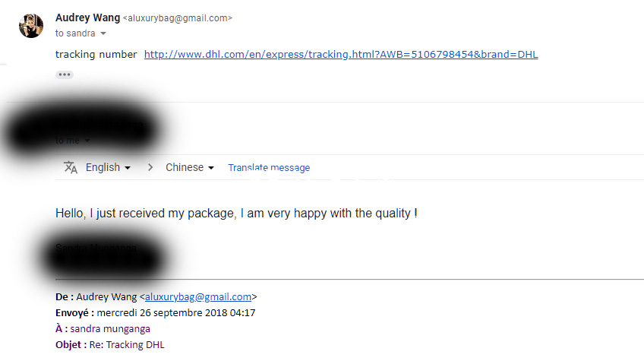Expand the "to me" recipient details arrow

(87, 141)
